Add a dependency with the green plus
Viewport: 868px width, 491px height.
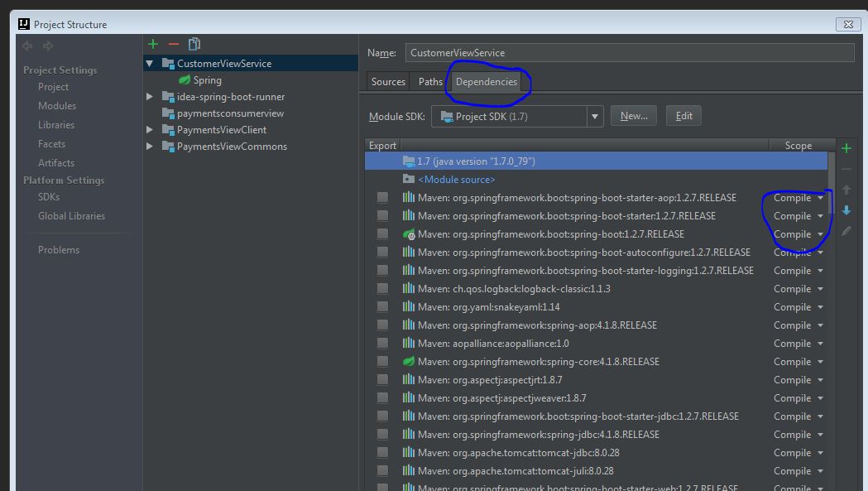pos(846,148)
